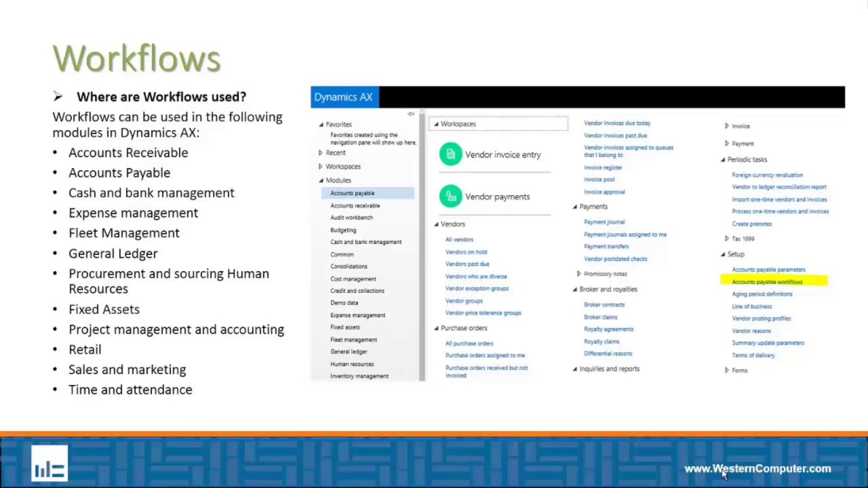Open Create prenotes link
868x488 pixels.
click(751, 224)
